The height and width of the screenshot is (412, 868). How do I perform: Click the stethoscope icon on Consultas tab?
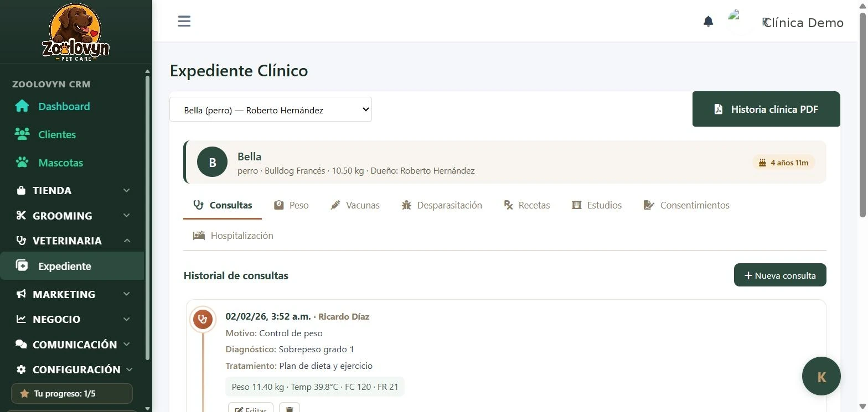click(198, 205)
